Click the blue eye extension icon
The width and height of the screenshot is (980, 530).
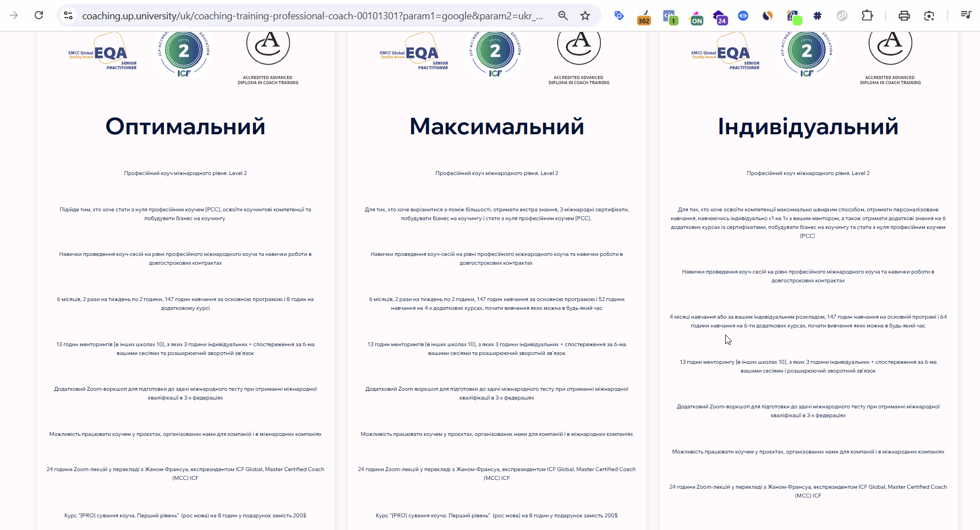click(743, 15)
